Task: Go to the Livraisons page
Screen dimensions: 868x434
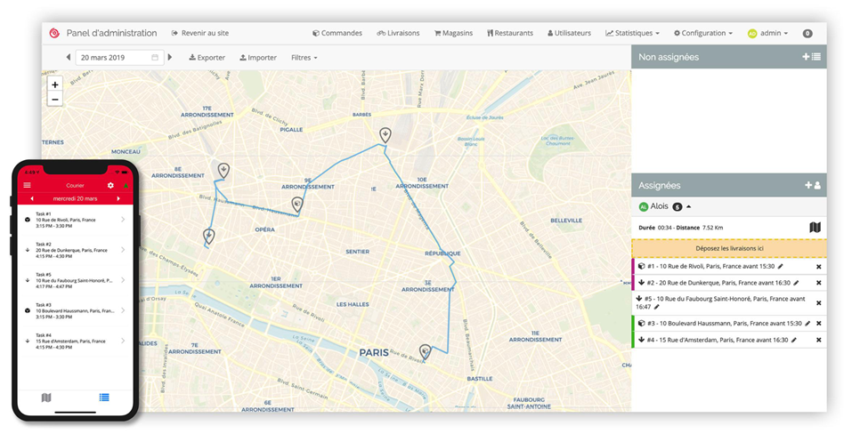Action: coord(398,33)
